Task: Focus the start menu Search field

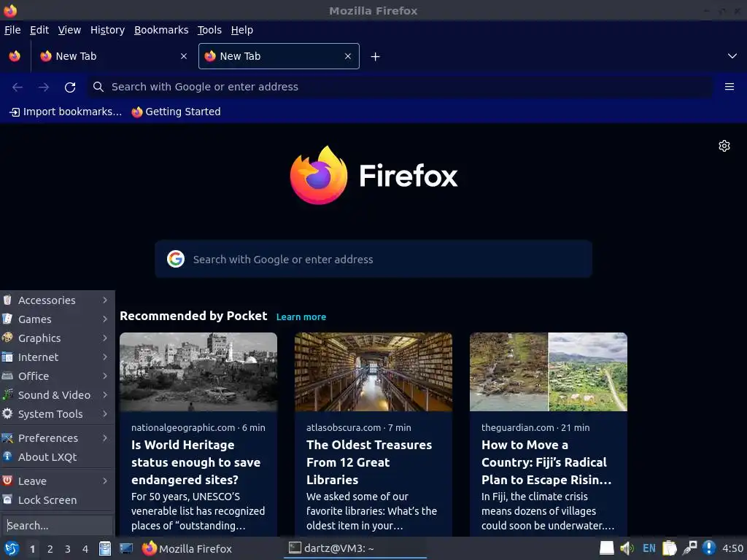Action: click(57, 526)
